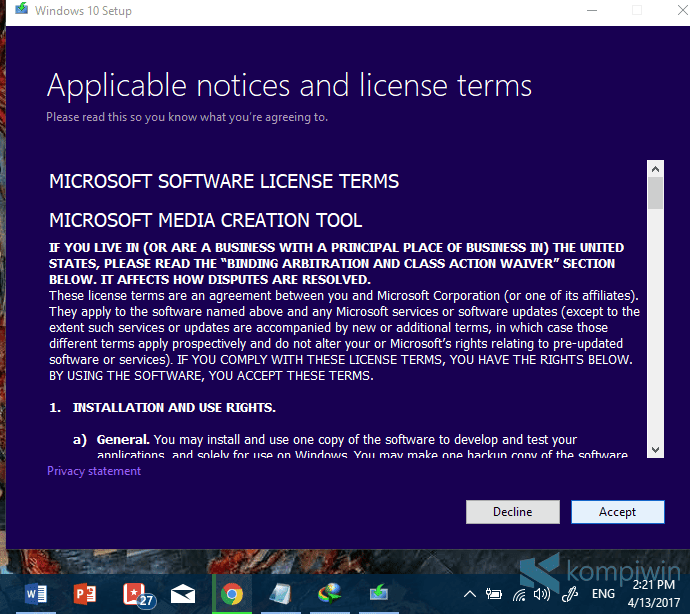Click '1. INSTALLATION AND USE RIGHTS.' heading
The image size is (690, 614).
pos(162,408)
